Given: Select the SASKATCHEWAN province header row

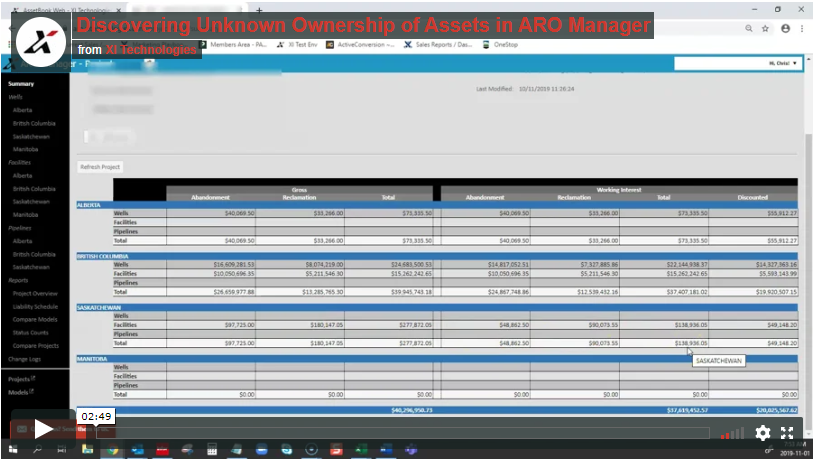Looking at the screenshot, I should pos(437,308).
